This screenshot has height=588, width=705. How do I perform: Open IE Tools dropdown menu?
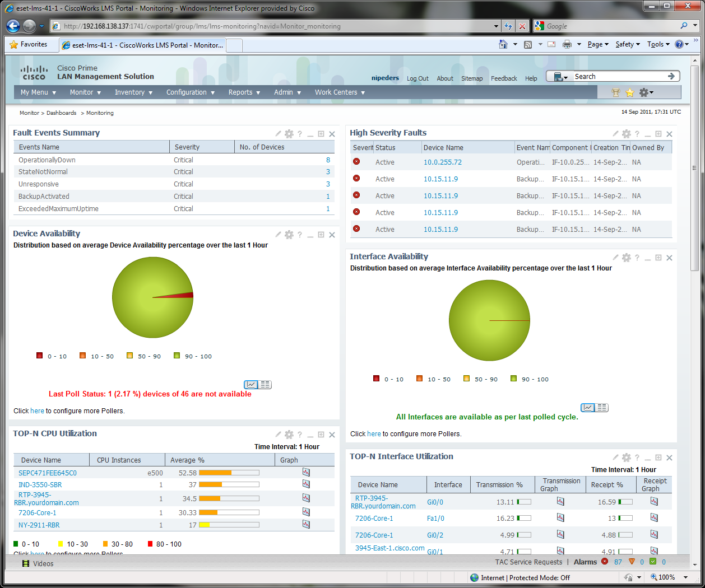tap(658, 44)
